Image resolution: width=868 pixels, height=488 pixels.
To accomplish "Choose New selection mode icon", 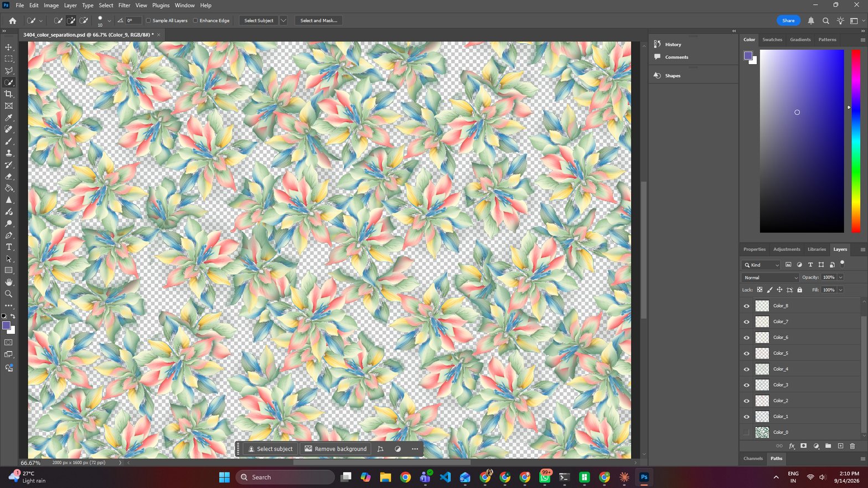I will pyautogui.click(x=58, y=20).
